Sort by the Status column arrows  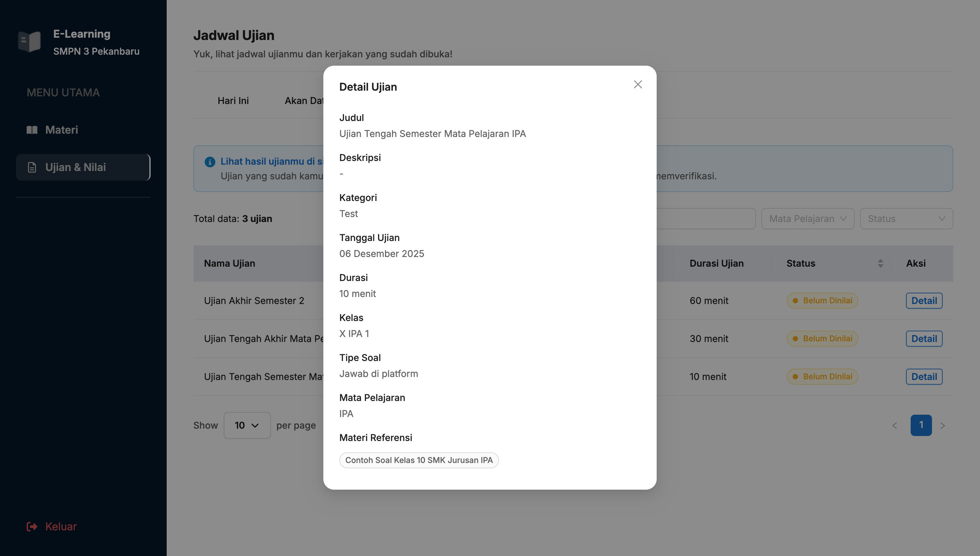click(880, 263)
